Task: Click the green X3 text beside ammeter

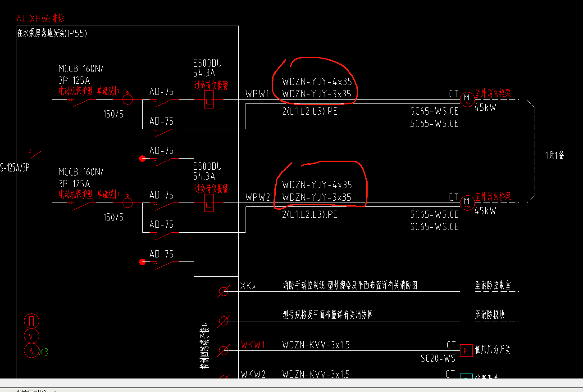Action: (43, 352)
